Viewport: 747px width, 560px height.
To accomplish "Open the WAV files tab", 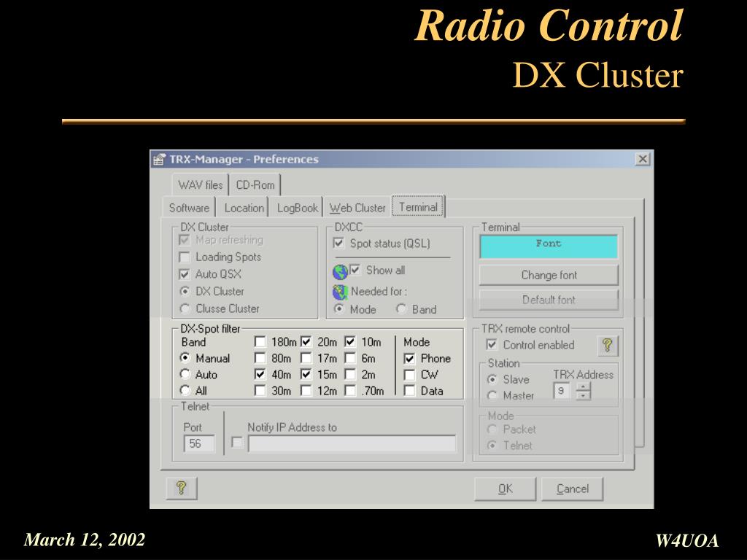I will 201,184.
